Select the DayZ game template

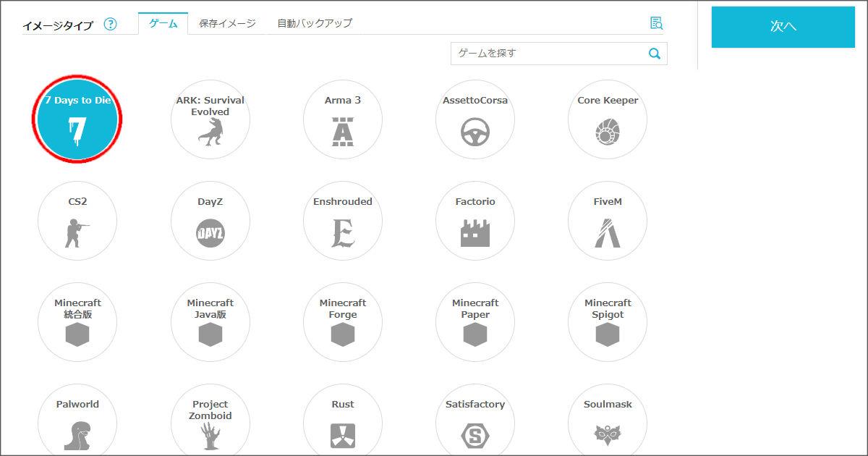click(210, 221)
